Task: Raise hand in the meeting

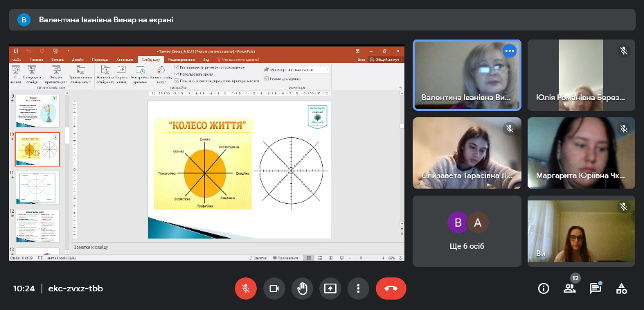Action: point(302,289)
